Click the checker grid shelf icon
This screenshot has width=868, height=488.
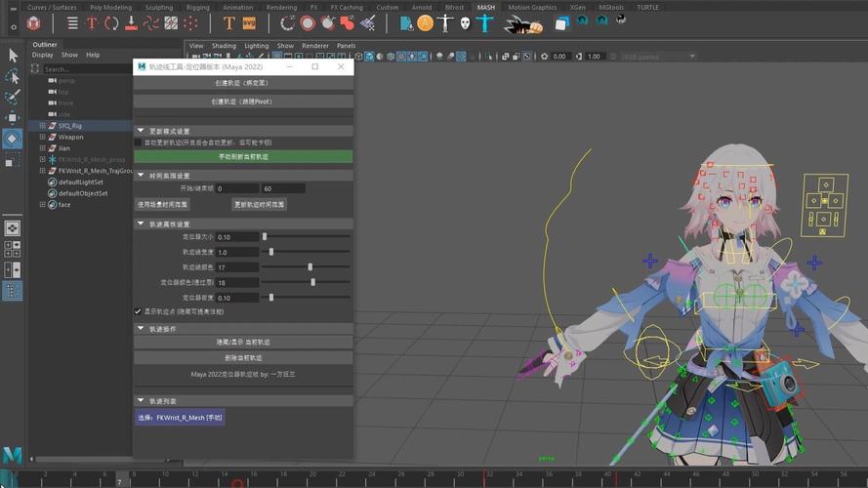pyautogui.click(x=171, y=23)
